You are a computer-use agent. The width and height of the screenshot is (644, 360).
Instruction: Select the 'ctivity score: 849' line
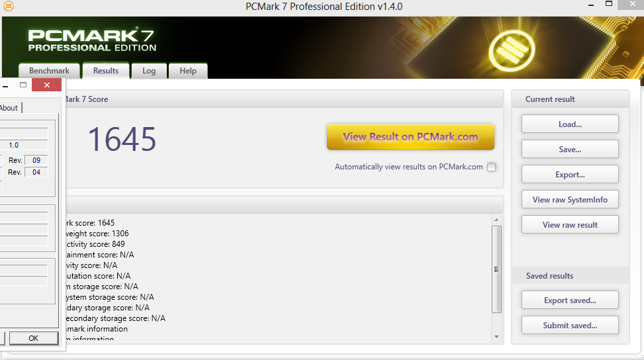[95, 244]
